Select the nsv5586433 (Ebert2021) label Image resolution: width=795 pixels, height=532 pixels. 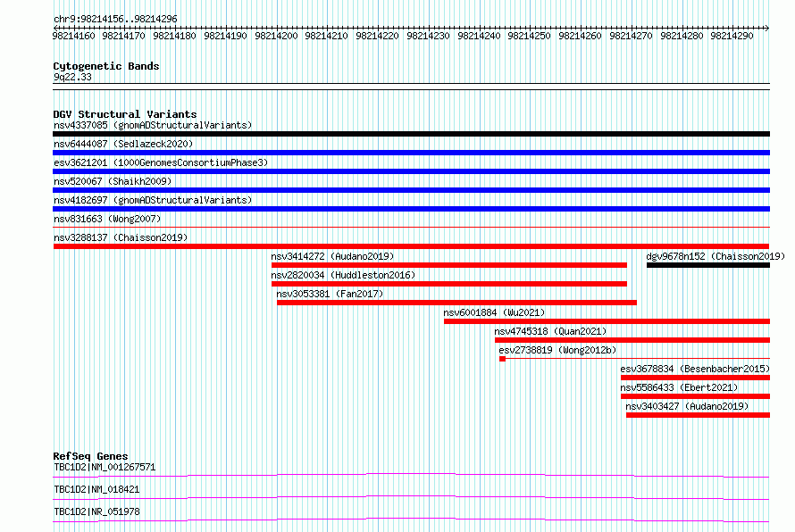click(x=680, y=387)
